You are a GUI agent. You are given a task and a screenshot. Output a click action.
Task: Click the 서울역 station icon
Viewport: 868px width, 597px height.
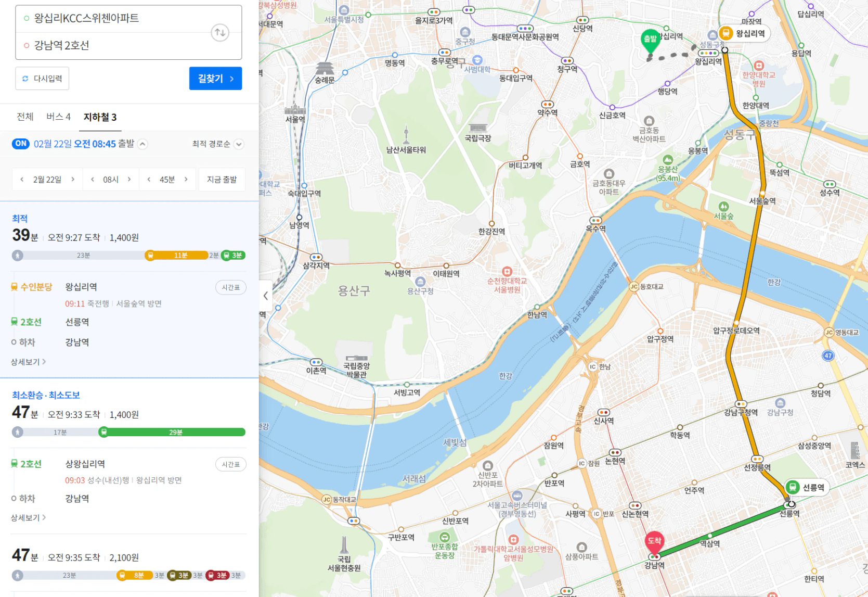click(x=295, y=109)
